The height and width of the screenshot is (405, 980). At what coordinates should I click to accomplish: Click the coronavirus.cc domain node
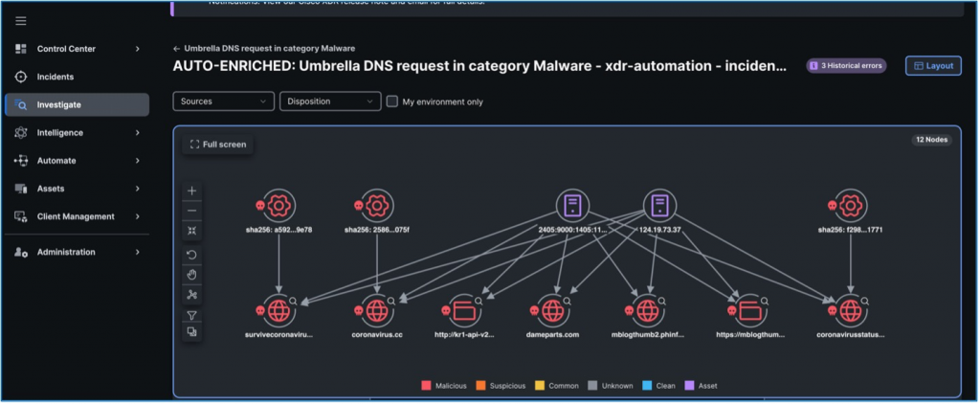pos(374,311)
